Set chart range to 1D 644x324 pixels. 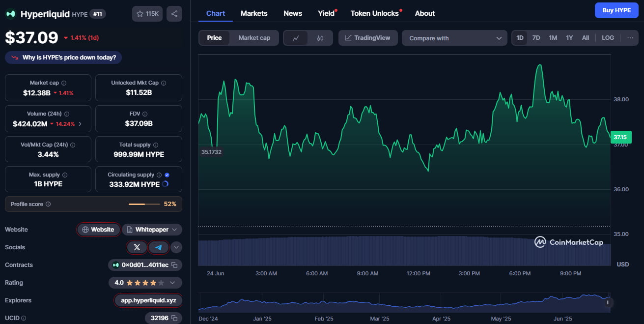click(520, 38)
